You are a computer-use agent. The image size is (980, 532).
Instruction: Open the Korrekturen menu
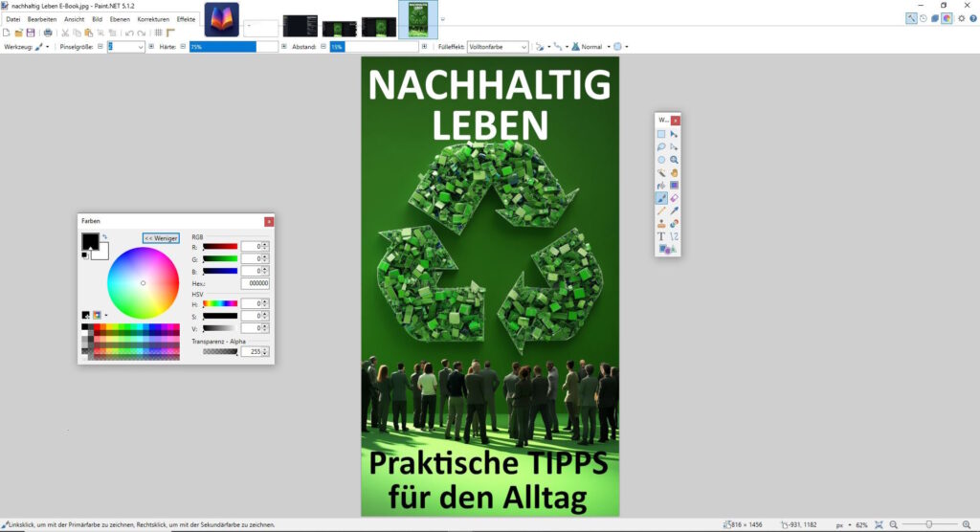[153, 19]
